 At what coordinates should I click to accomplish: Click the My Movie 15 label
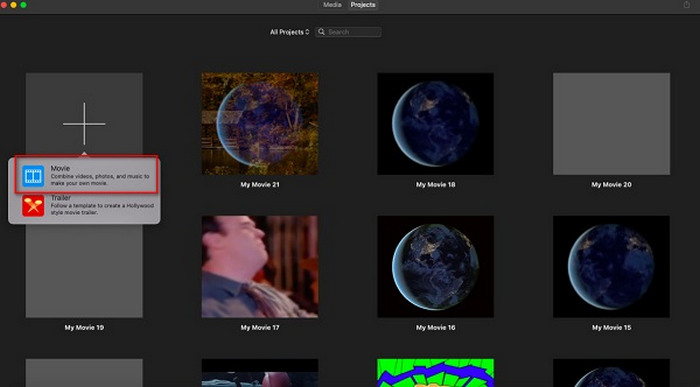[611, 327]
